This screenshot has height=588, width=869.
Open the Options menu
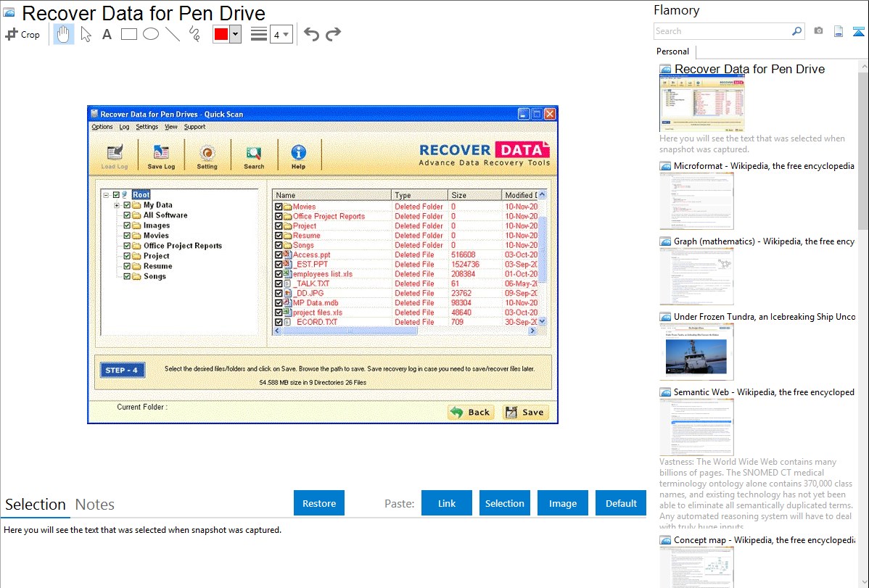pos(102,127)
